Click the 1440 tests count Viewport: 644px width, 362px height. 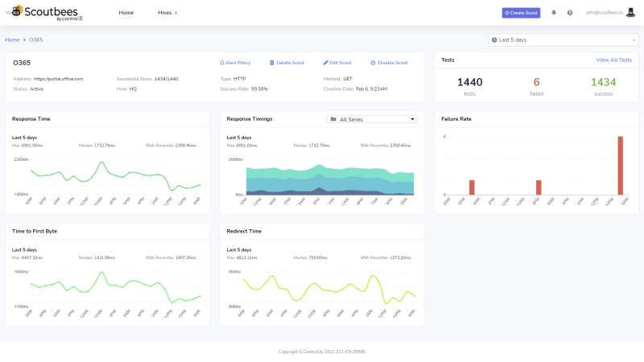tap(470, 82)
